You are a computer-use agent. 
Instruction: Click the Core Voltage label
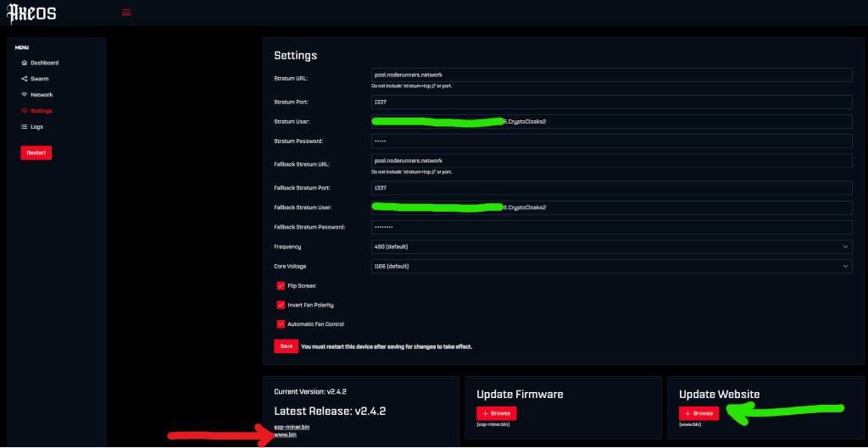290,267
